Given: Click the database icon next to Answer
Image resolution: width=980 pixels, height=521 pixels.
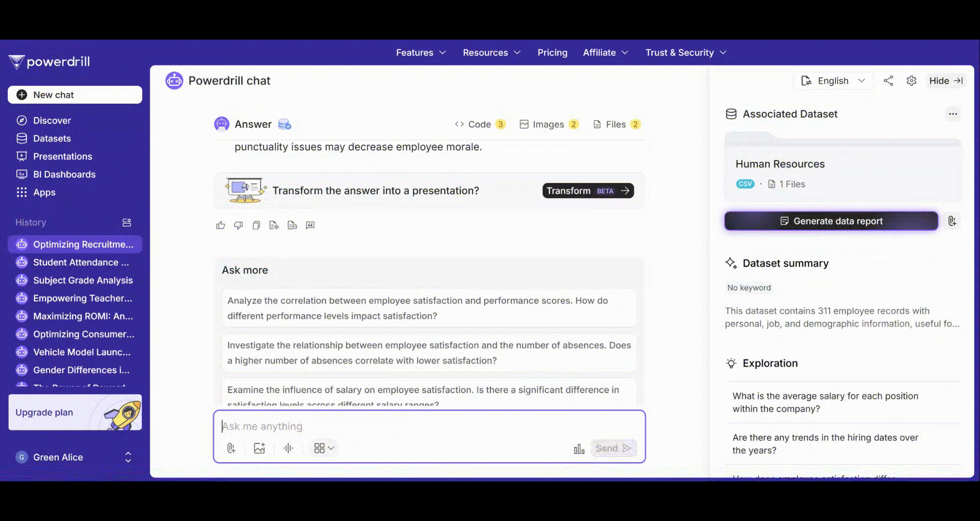Looking at the screenshot, I should [285, 124].
